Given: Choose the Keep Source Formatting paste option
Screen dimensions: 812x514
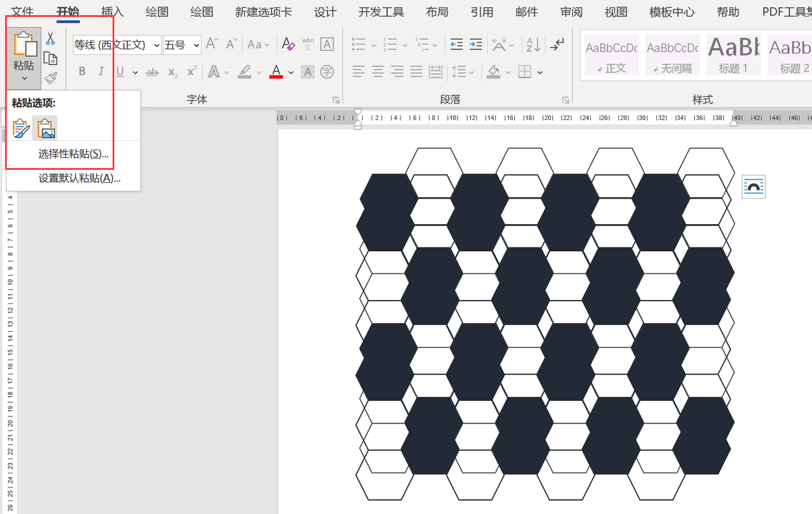Looking at the screenshot, I should [21, 127].
